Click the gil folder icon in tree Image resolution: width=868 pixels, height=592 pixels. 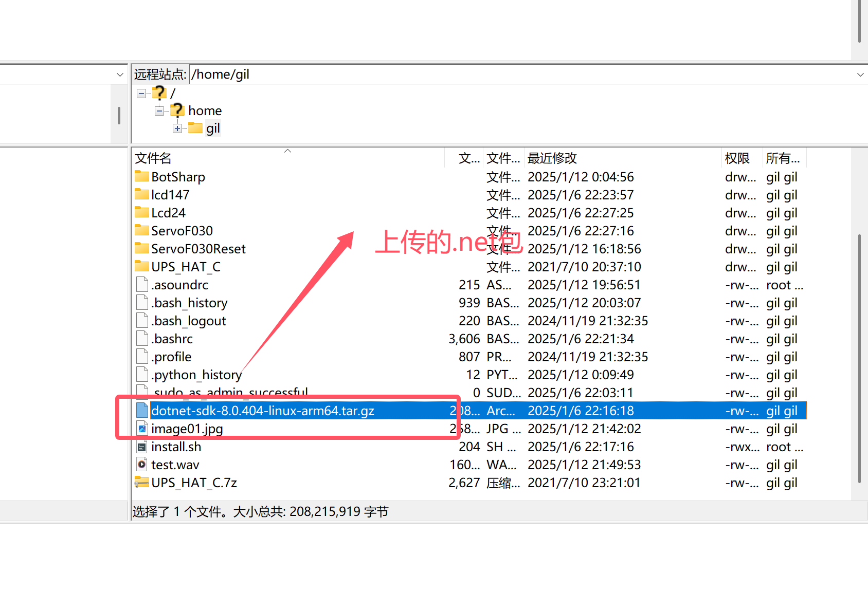point(195,127)
